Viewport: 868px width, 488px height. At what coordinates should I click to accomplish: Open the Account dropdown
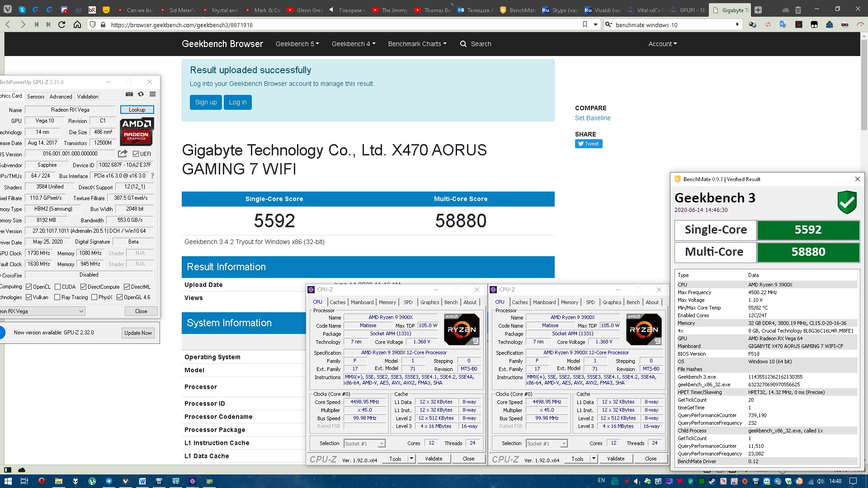pyautogui.click(x=663, y=44)
